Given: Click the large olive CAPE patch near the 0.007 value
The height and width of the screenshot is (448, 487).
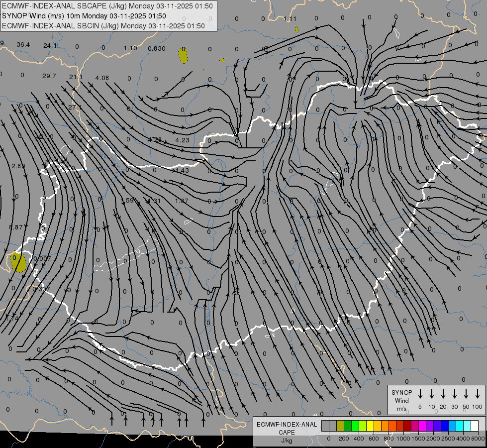Looking at the screenshot, I should pos(18,262).
